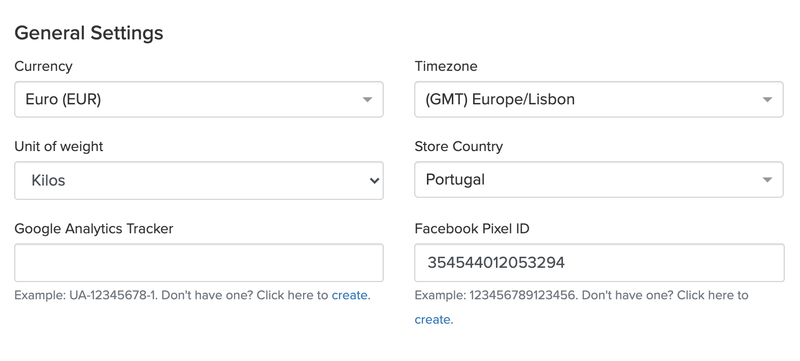Open the Store Country dropdown showing Portugal
The height and width of the screenshot is (361, 800).
point(598,179)
